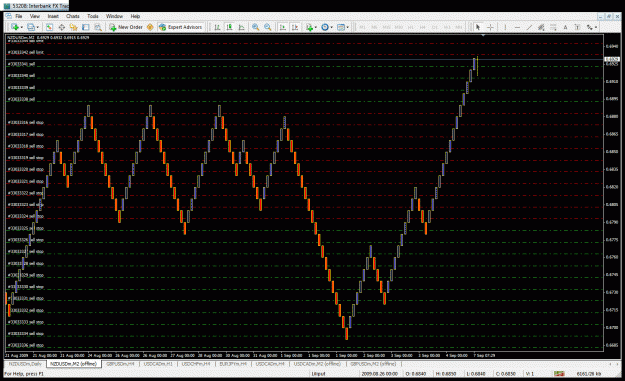
Task: Click the New Order button
Action: pos(126,27)
